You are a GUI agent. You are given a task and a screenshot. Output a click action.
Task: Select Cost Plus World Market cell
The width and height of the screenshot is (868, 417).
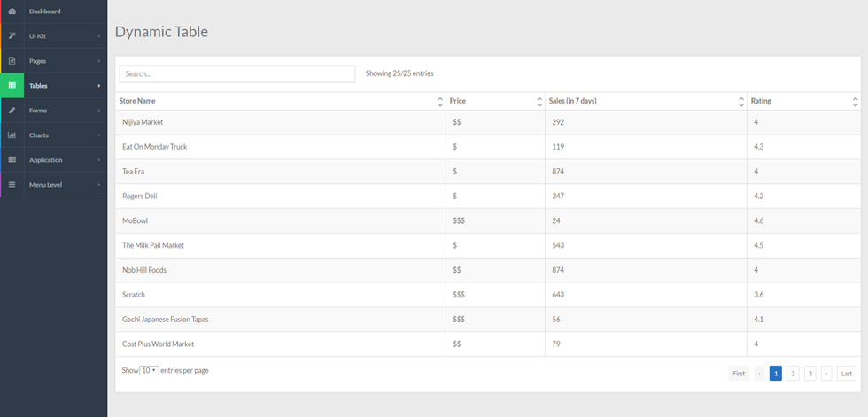[159, 344]
